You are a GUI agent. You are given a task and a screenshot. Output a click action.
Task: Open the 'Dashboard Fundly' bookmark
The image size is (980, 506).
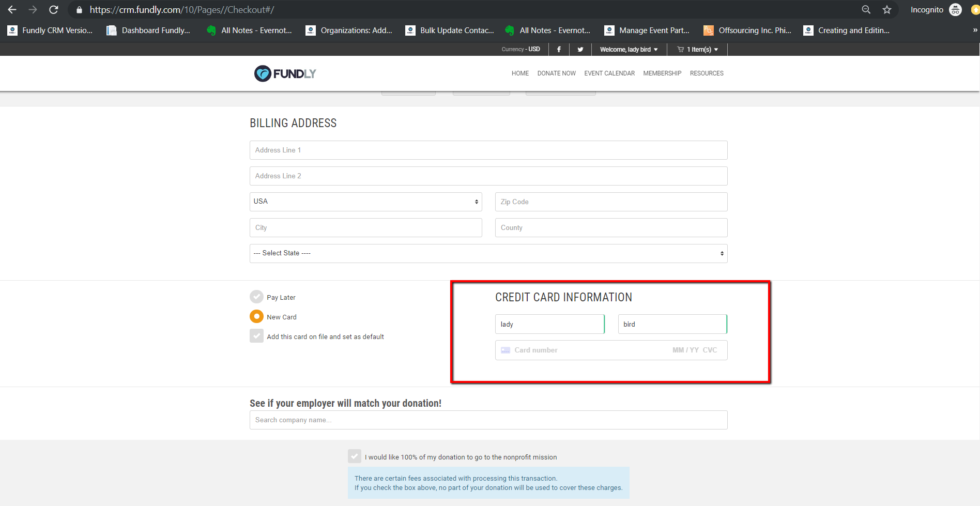coord(149,30)
